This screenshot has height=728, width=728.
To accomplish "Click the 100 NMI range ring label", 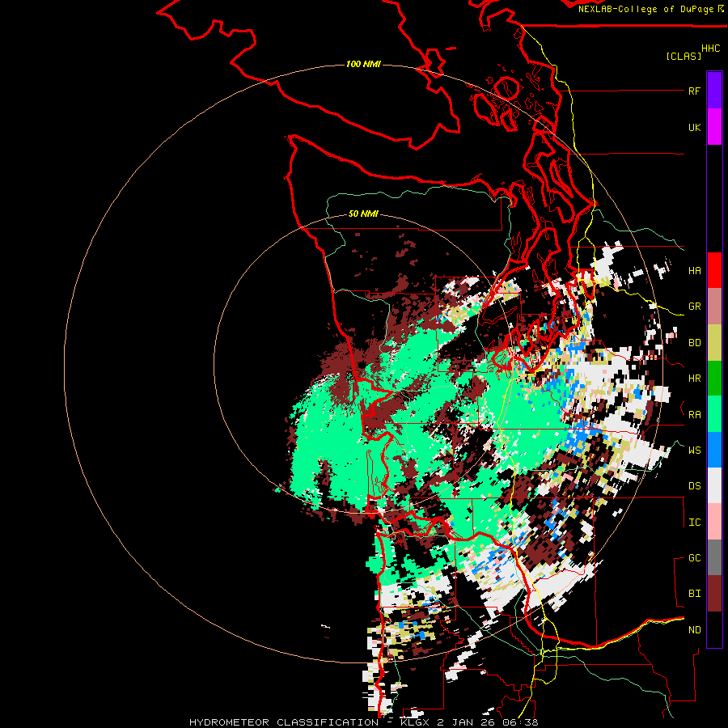I will pos(363,64).
